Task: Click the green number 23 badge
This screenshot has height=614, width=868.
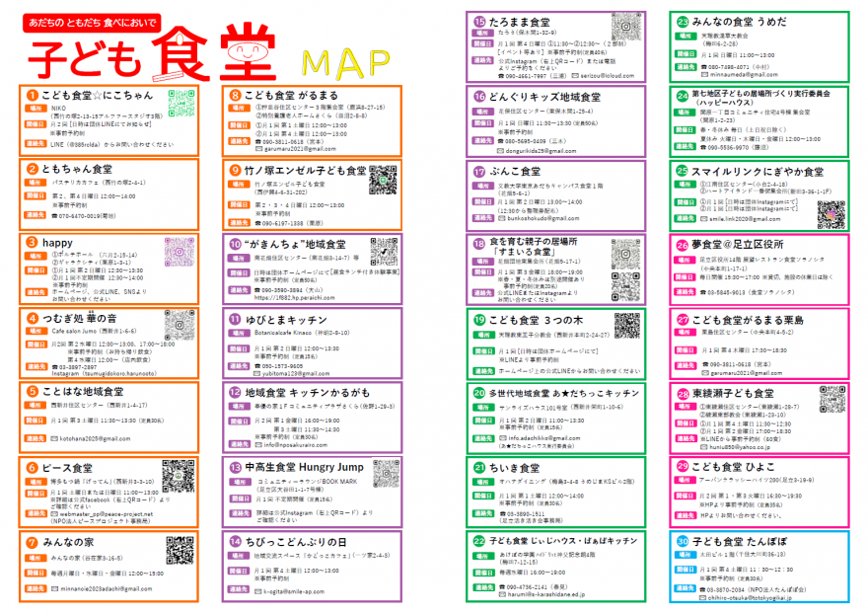Action: (x=683, y=22)
